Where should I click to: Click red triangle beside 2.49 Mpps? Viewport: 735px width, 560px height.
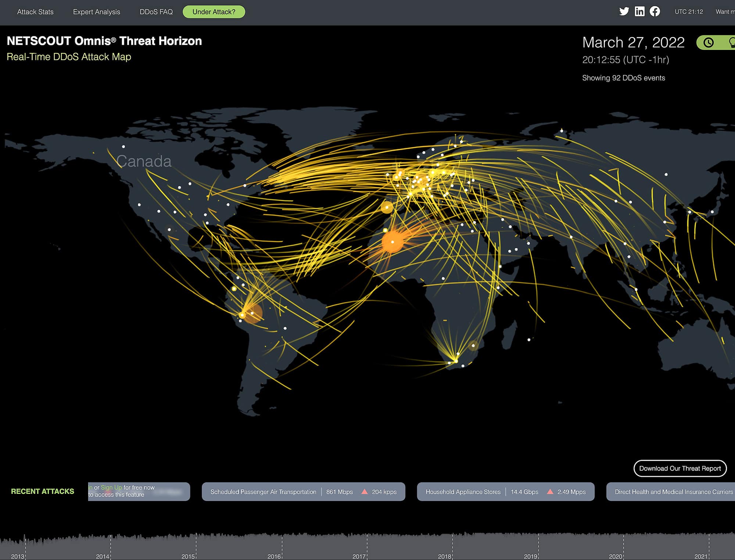tap(550, 492)
